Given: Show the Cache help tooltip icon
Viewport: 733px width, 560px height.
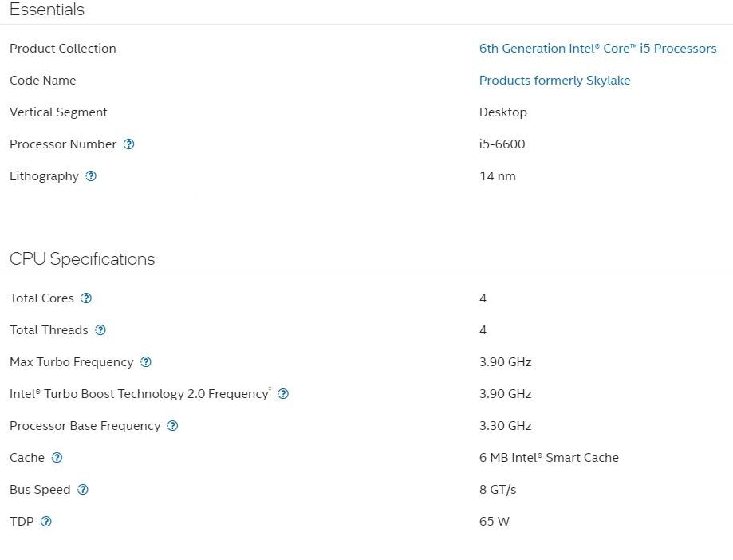Looking at the screenshot, I should pos(57,458).
